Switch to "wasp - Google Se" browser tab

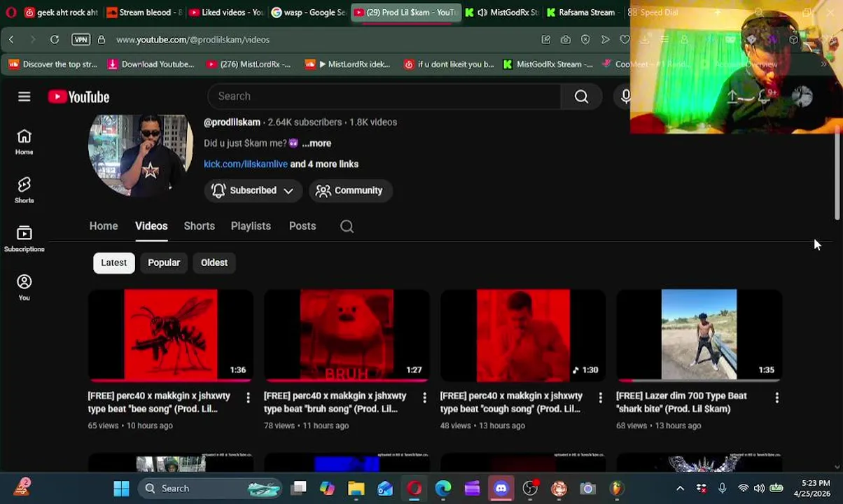tap(308, 12)
